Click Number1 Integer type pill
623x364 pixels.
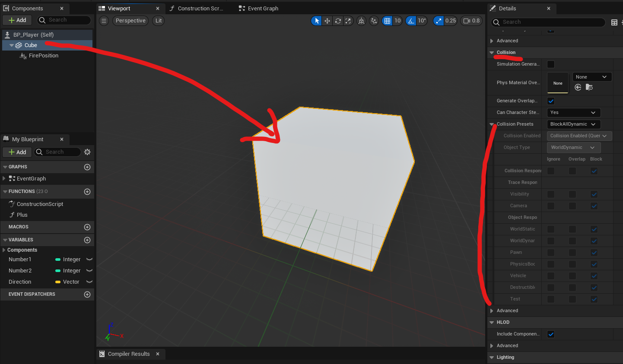[x=68, y=260]
